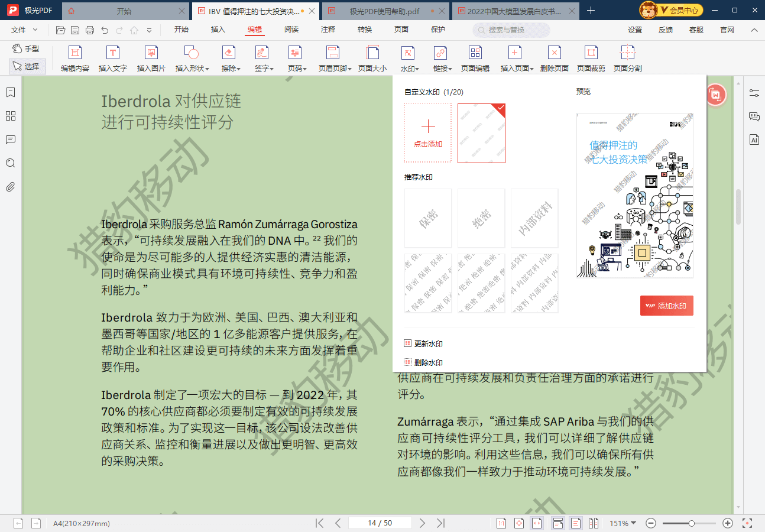
Task: Open the page thumbnails panel in left sidebar
Action: pos(10,116)
